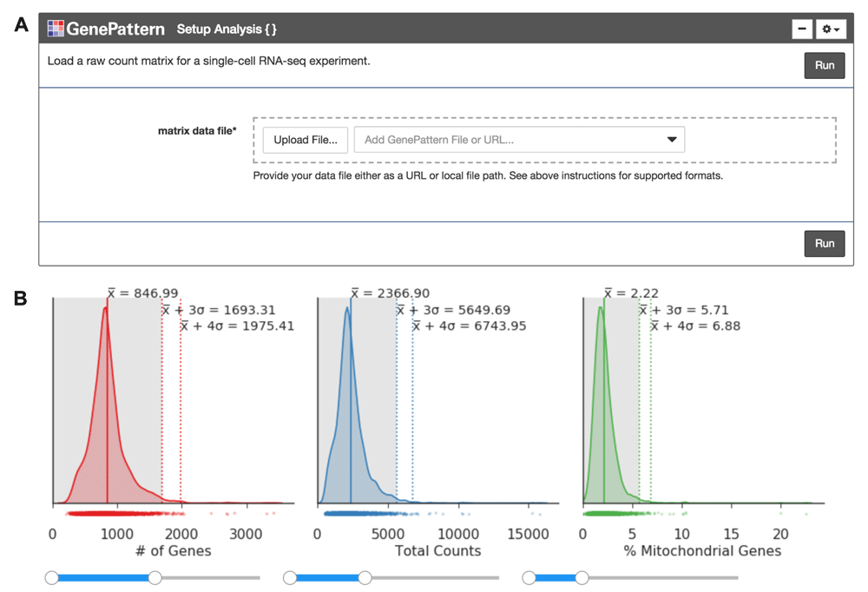Viewport: 868px width, 592px height.
Task: Open the settings gear icon menu
Action: click(x=825, y=29)
